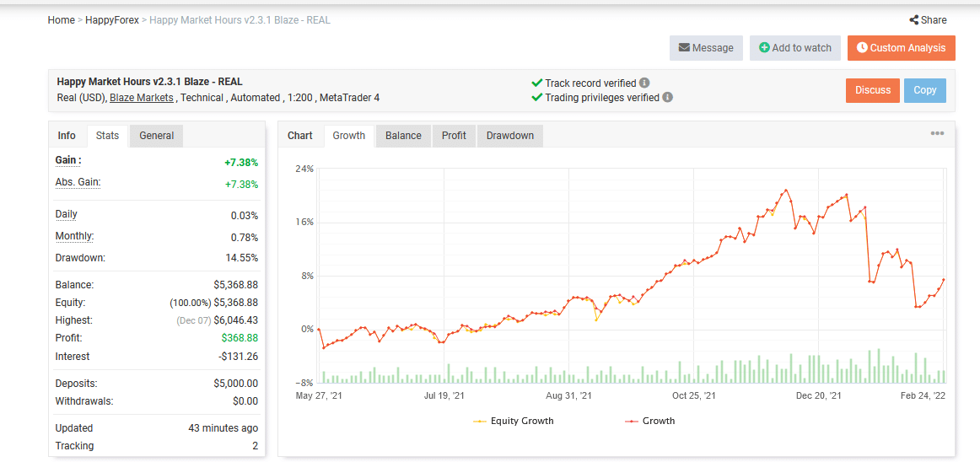Click the Tracking count 2
The width and height of the screenshot is (980, 462).
pyautogui.click(x=255, y=446)
